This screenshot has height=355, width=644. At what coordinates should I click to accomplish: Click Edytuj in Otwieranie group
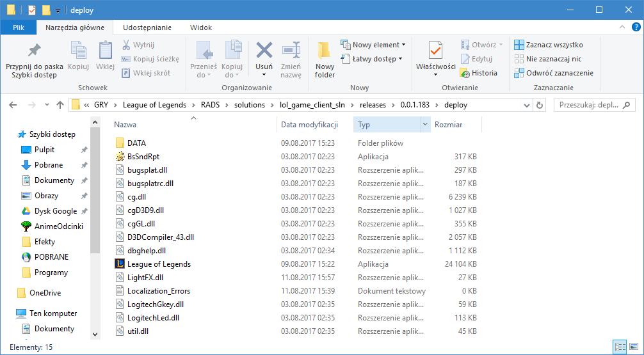pyautogui.click(x=476, y=59)
